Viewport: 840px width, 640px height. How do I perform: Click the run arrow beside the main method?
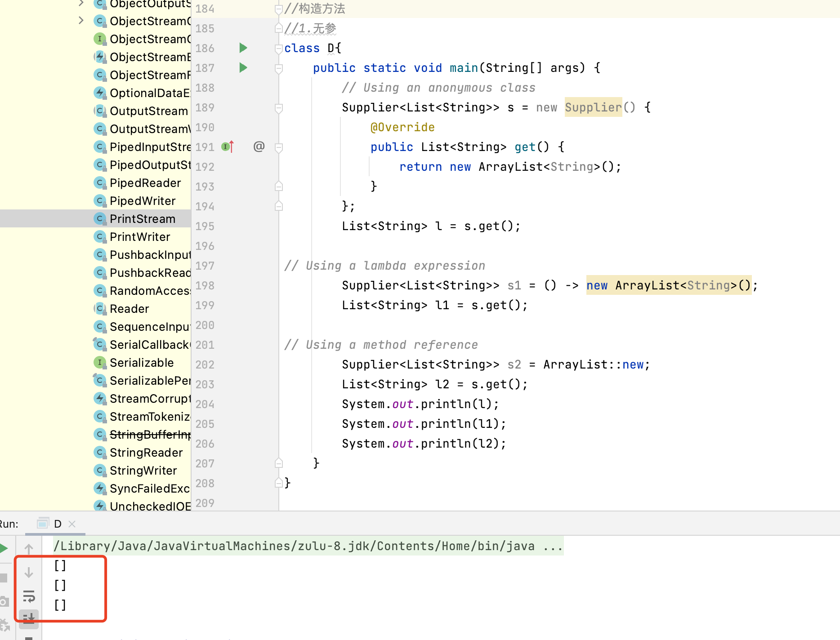click(243, 68)
